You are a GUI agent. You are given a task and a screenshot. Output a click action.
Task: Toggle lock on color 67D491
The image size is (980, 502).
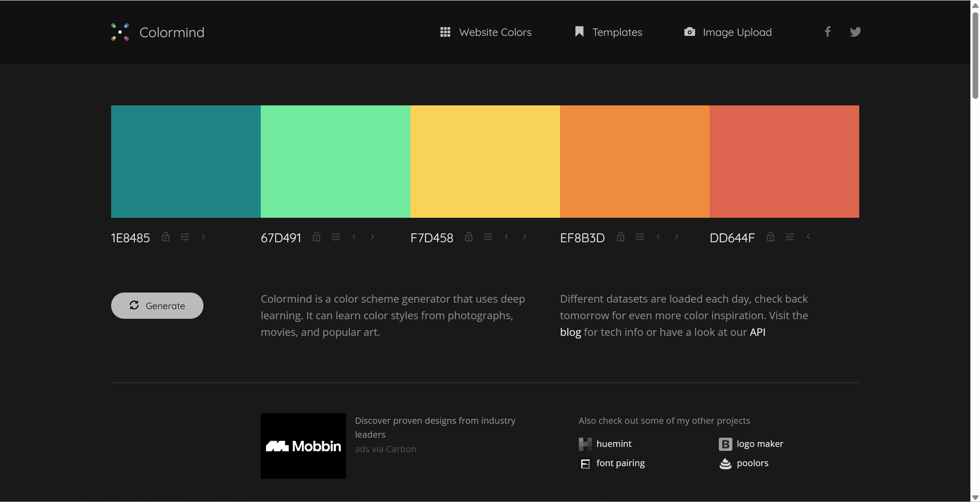point(316,237)
